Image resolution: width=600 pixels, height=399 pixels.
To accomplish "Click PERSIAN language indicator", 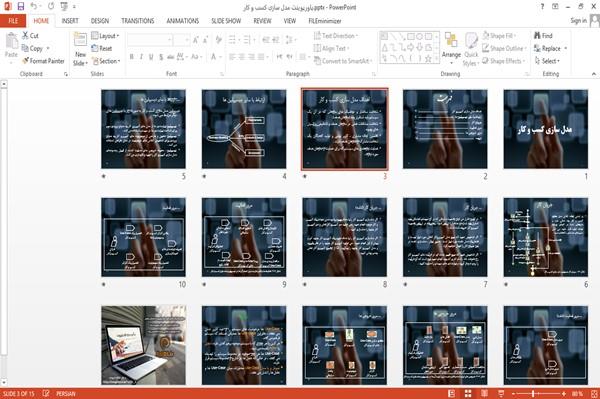I will [x=66, y=393].
